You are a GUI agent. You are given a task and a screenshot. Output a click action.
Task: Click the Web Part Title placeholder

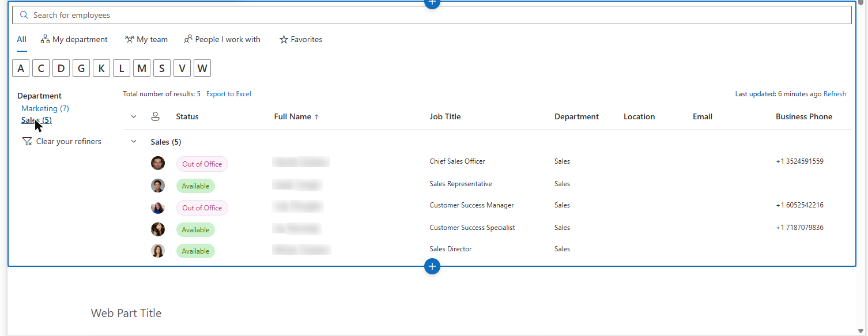[x=126, y=313]
